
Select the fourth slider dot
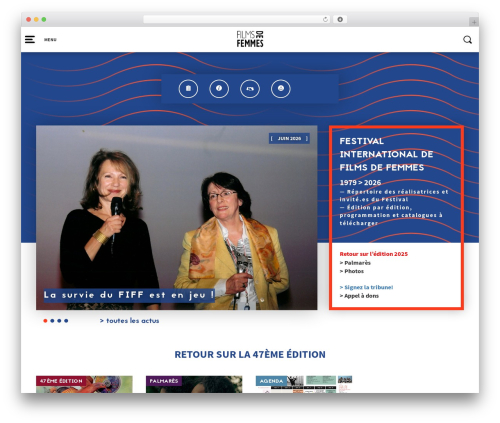66,321
